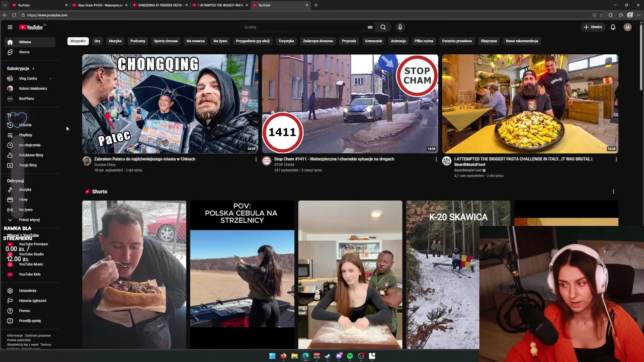Open YouTube Kids link in sidebar

click(x=30, y=275)
